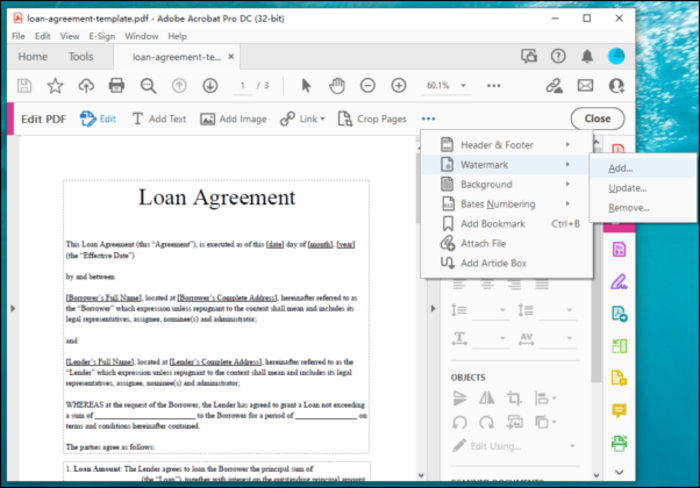
Task: Click the Zoom In plus icon
Action: click(399, 86)
